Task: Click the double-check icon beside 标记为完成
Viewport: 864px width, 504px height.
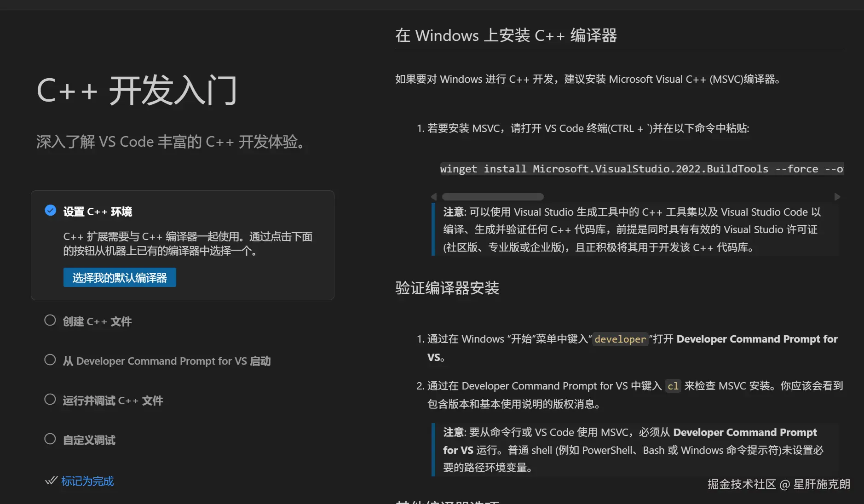Action: [x=51, y=481]
